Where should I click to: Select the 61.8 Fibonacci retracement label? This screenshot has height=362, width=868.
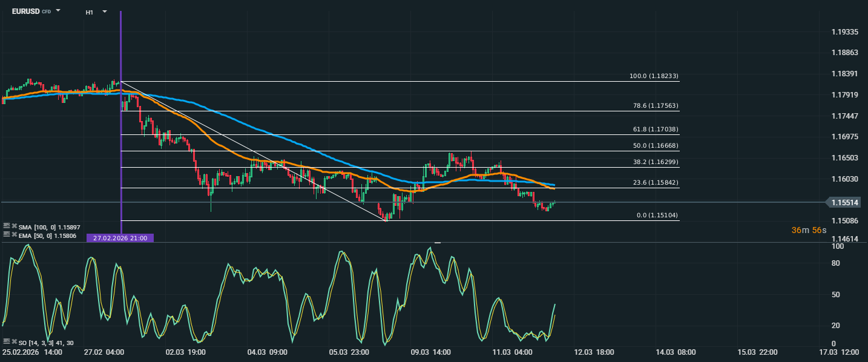coord(654,130)
